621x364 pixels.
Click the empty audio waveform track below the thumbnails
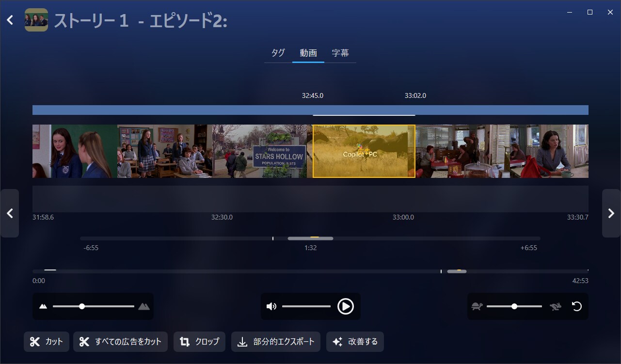coord(310,199)
